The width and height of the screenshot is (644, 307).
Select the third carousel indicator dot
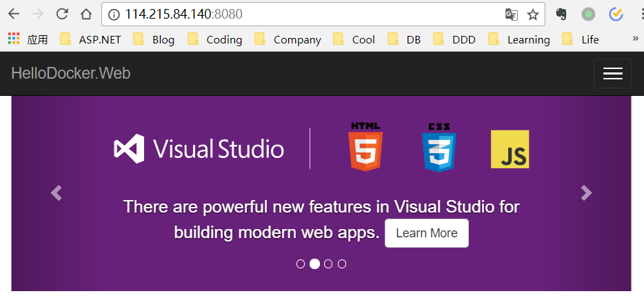coord(328,264)
